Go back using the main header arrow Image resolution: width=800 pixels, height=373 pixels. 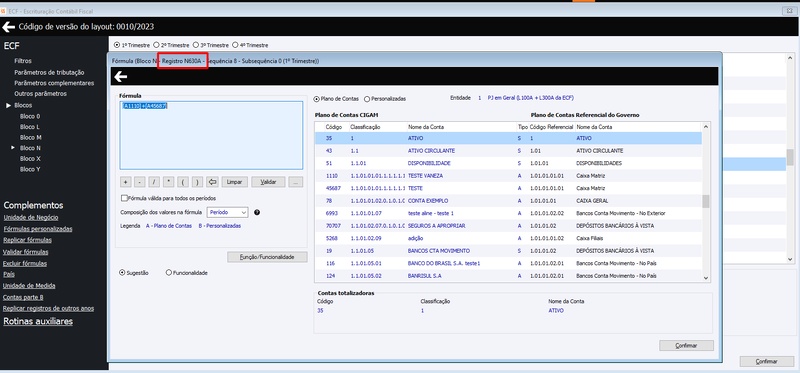coord(8,27)
